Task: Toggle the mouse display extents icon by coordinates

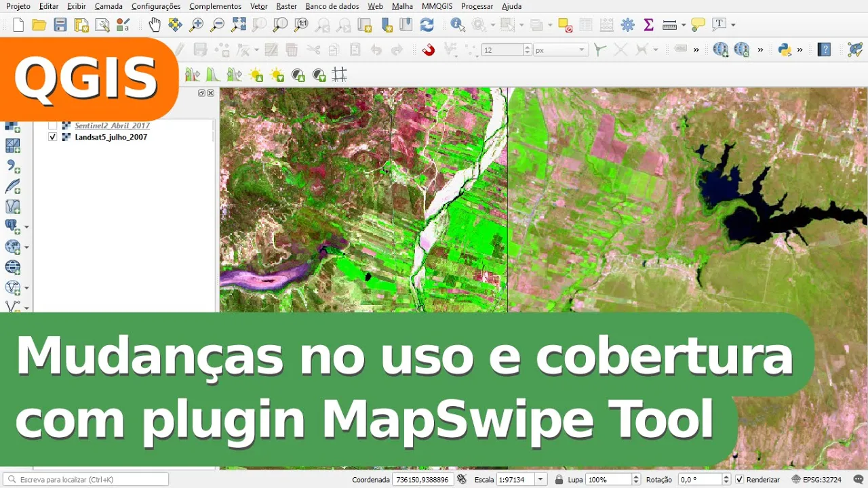Action: pos(462,479)
